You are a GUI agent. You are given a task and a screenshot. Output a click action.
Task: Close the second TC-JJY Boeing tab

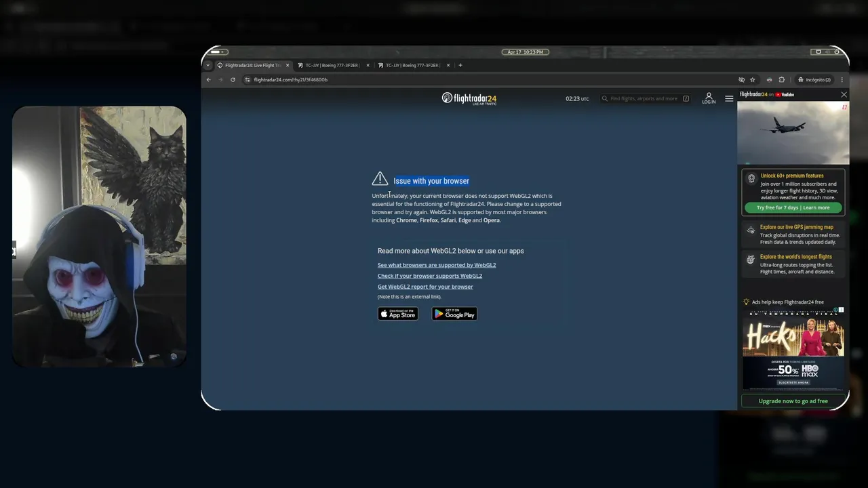368,65
